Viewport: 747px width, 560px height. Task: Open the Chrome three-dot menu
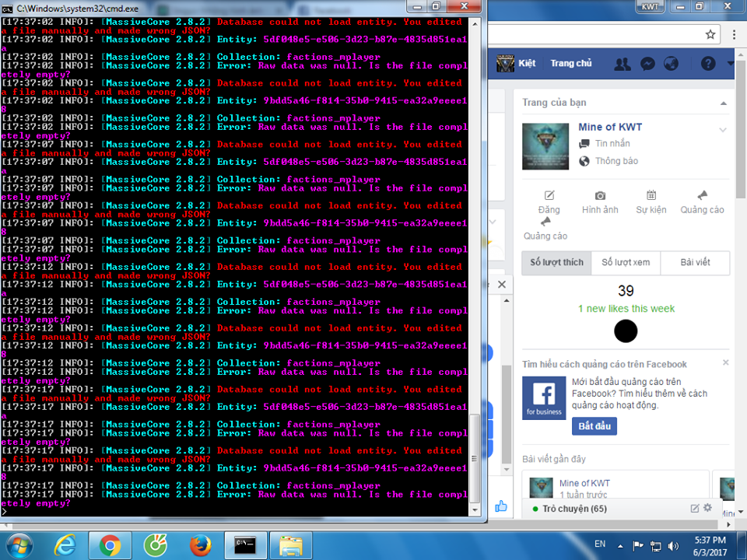tap(734, 34)
